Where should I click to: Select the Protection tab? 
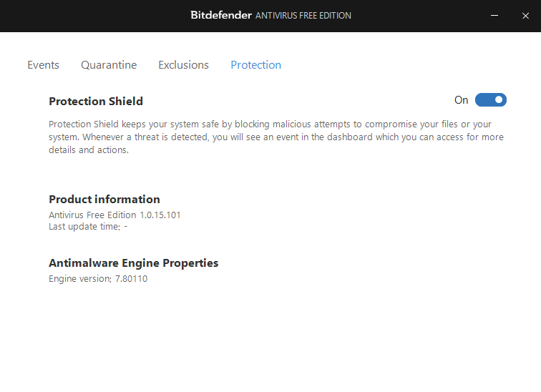(256, 65)
